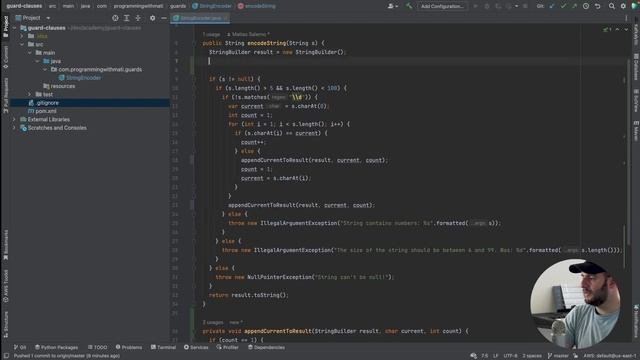The image size is (640, 360).
Task: Click the '2 usages' hint above appendCurrentToResult
Action: point(213,322)
